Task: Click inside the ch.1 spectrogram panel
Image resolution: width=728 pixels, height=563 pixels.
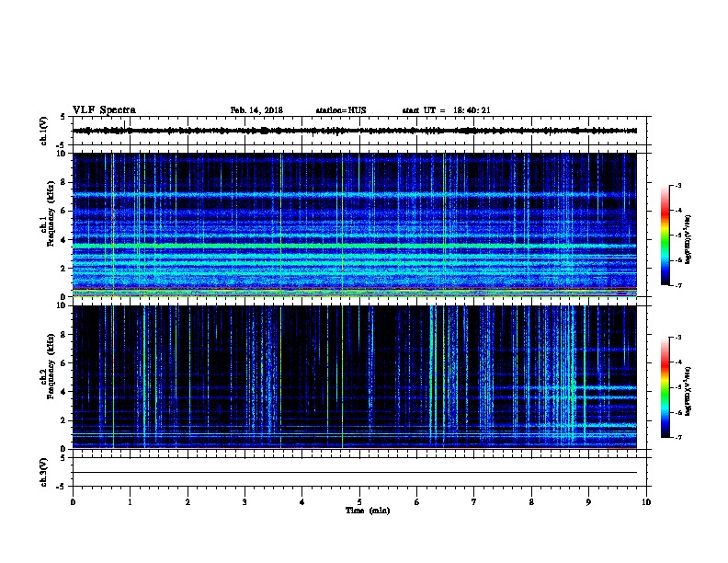Action: 355,224
